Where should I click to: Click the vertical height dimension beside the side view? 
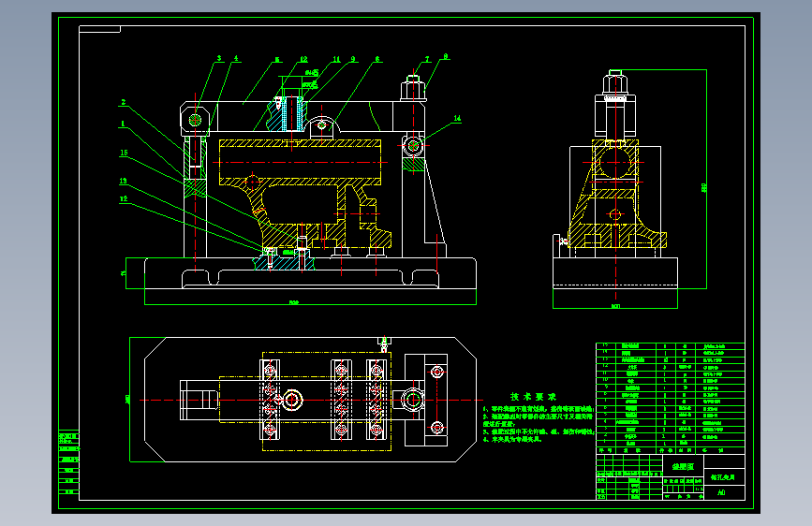click(x=705, y=187)
